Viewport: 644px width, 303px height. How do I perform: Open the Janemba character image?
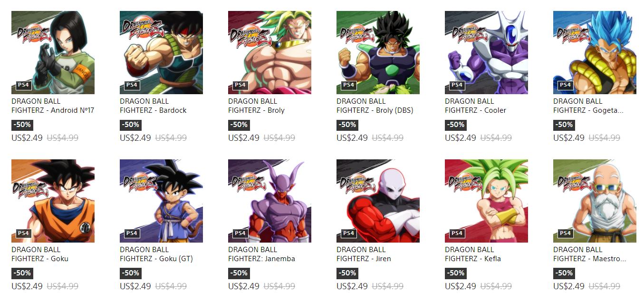click(x=269, y=201)
